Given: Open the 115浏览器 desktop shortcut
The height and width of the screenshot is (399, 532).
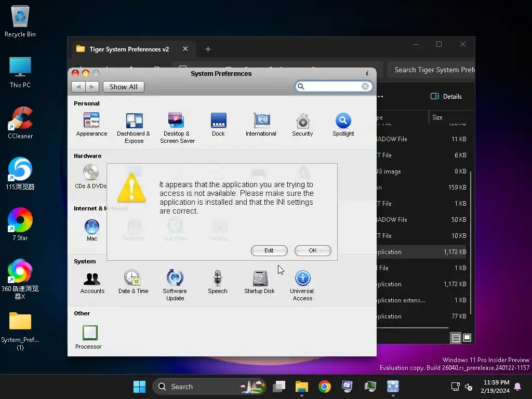Looking at the screenshot, I should [x=20, y=174].
